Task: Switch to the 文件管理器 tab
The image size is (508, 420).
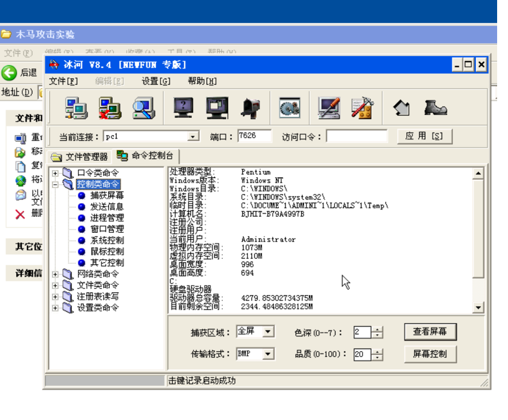Action: coord(80,157)
